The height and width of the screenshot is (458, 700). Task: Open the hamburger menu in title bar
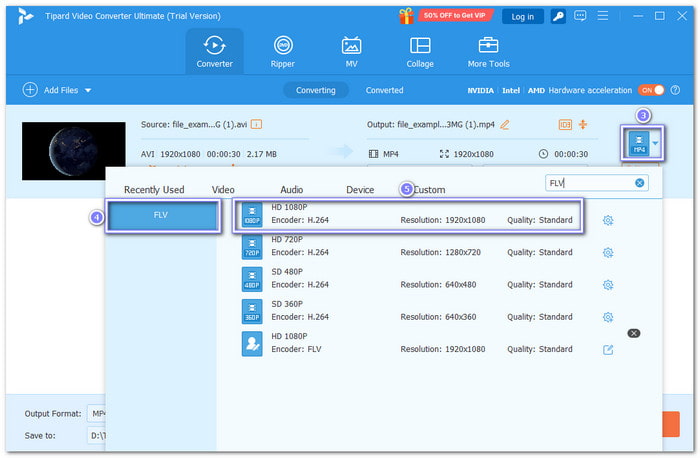603,16
